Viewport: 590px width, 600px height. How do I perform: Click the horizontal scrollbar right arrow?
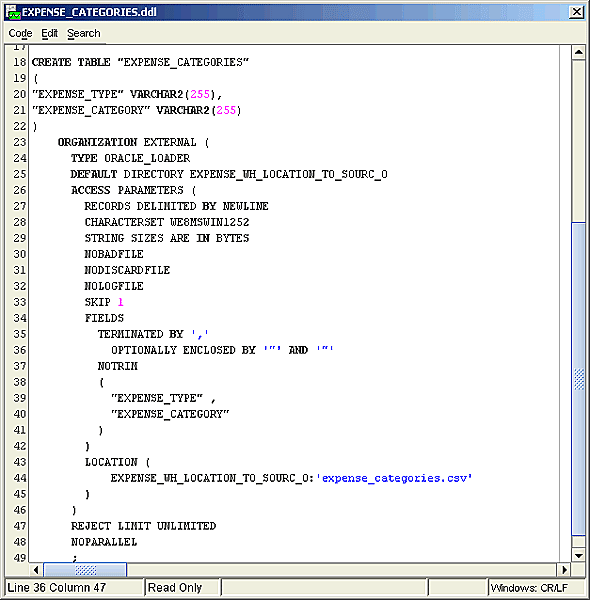pyautogui.click(x=564, y=570)
